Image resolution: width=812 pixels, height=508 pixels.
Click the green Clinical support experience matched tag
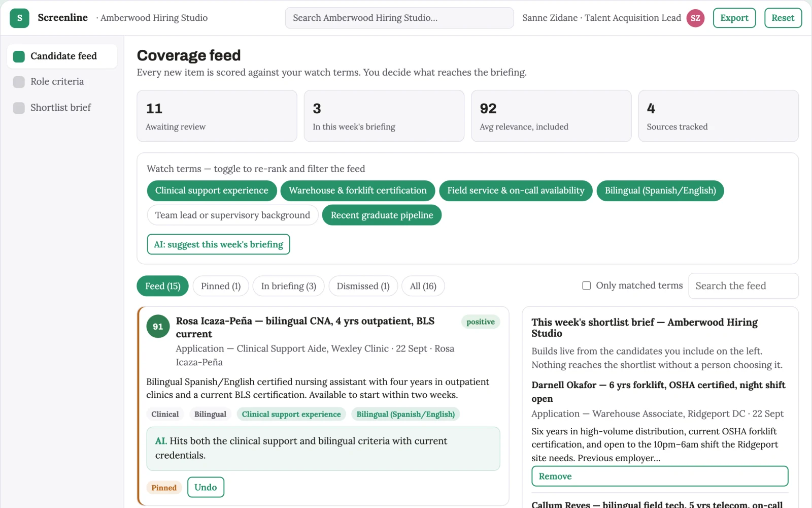(291, 414)
